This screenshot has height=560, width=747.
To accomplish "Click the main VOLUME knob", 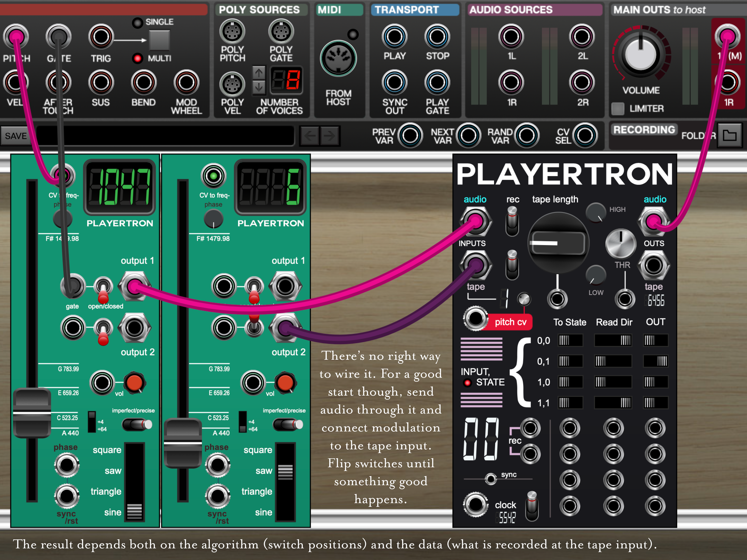I will click(x=641, y=54).
